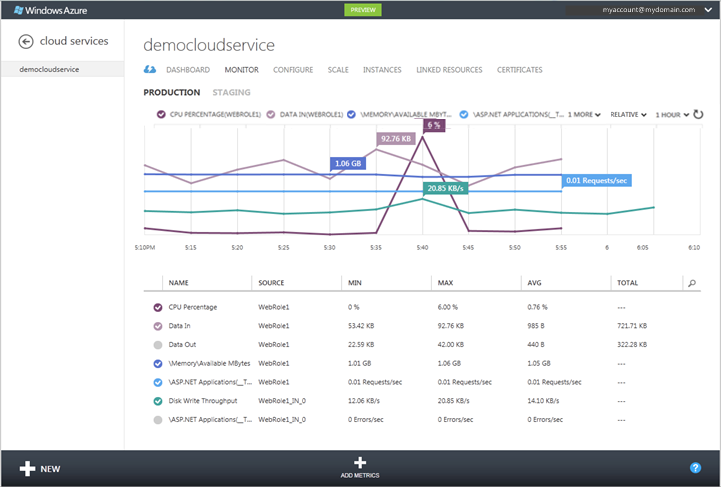
Task: Open the CONFIGURE tab
Action: click(x=293, y=70)
